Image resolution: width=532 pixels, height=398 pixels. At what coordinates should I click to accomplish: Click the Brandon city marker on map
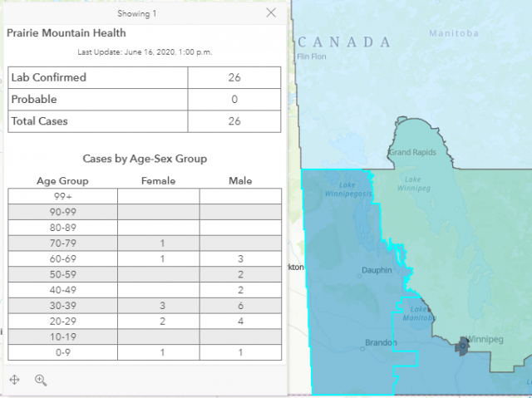[x=362, y=348]
